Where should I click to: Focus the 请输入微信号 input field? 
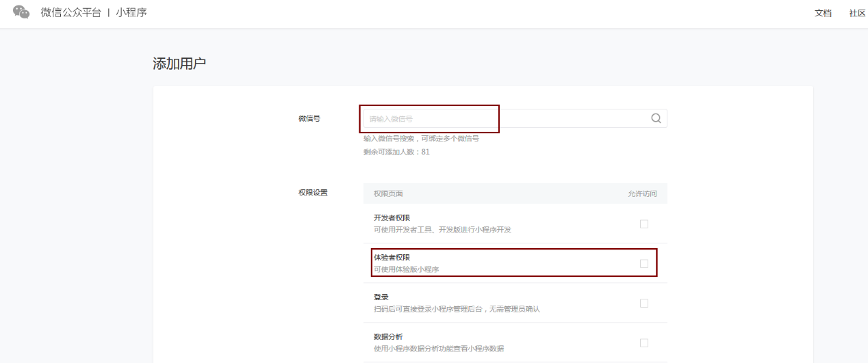507,118
